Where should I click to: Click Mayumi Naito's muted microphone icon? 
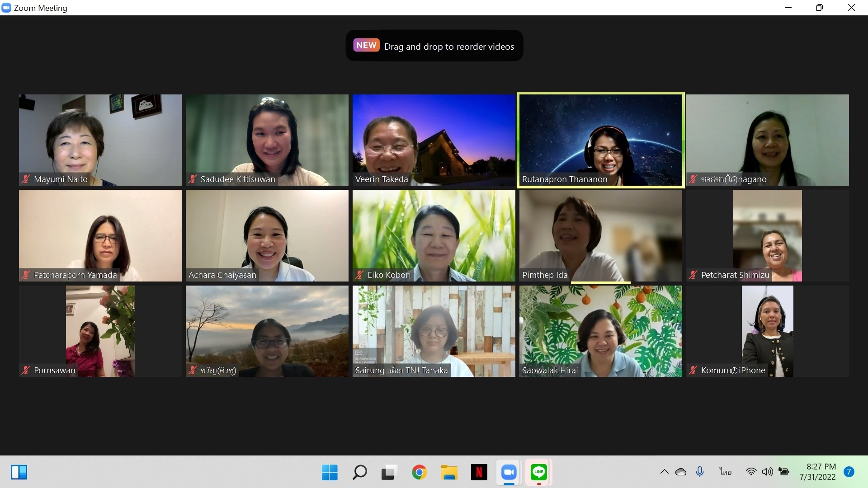(x=26, y=179)
